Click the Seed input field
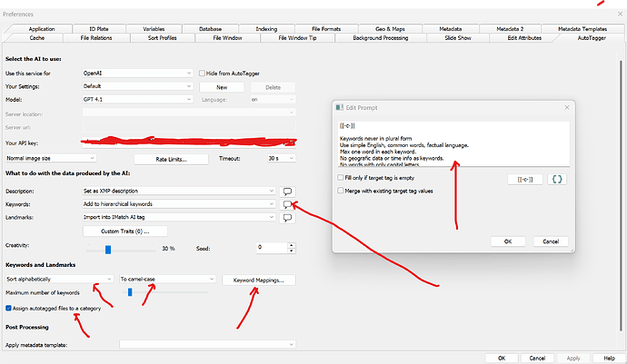This screenshot has width=627, height=364. [x=272, y=248]
